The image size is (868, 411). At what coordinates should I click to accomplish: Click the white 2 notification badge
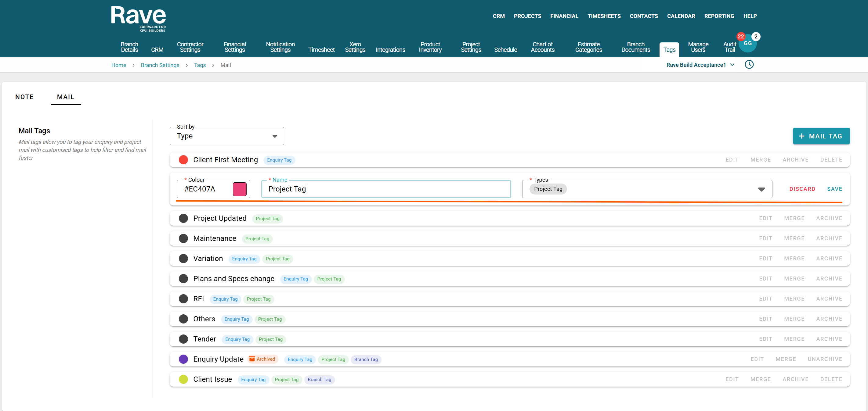[x=756, y=36]
